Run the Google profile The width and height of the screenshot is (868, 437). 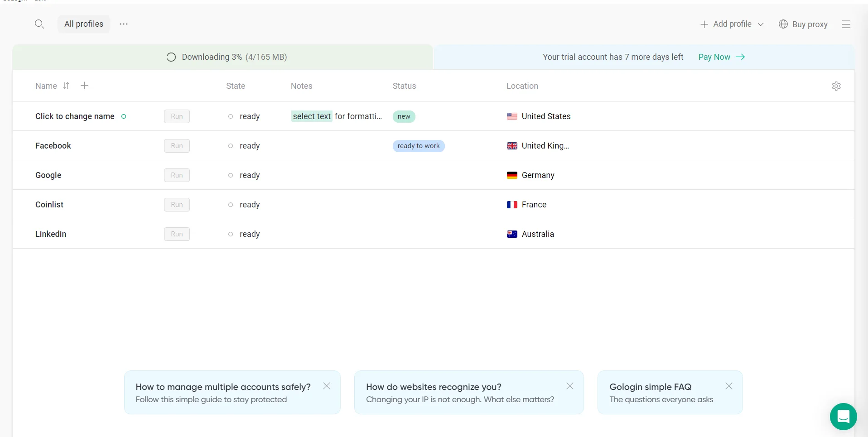tap(177, 175)
